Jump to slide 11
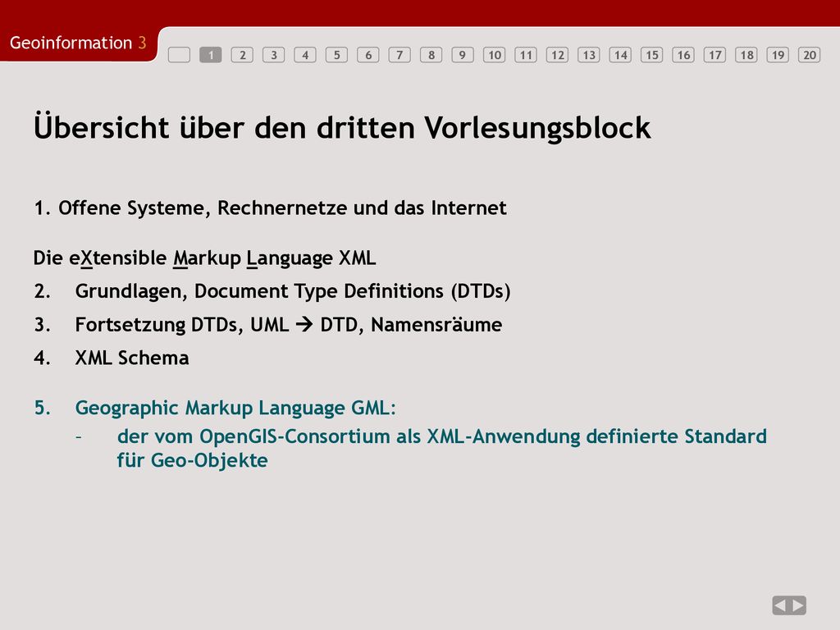This screenshot has width=840, height=630. click(x=526, y=55)
